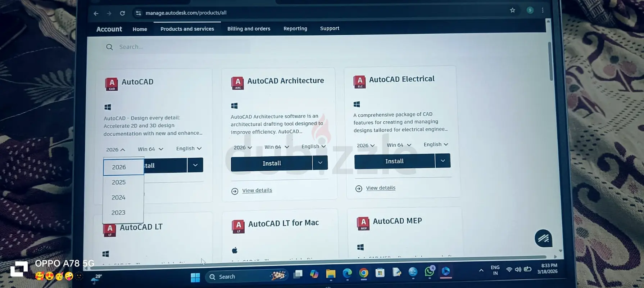
Task: Open File Explorer from the taskbar
Action: click(331, 274)
